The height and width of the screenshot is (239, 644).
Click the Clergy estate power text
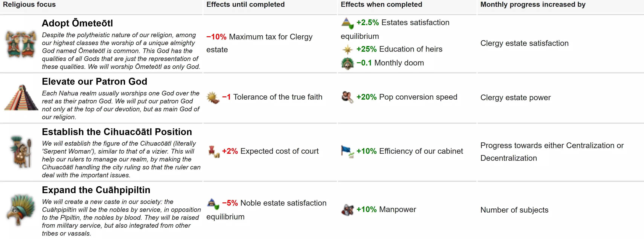coord(515,98)
